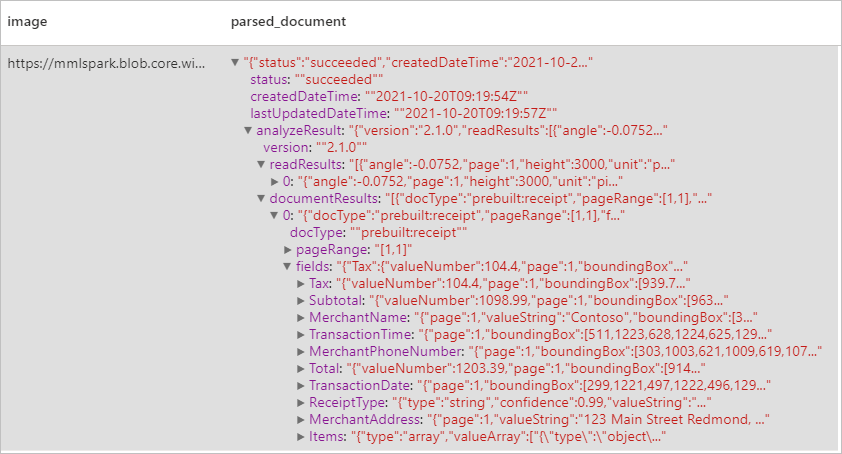The width and height of the screenshot is (842, 454).
Task: Expand the Items array field
Action: [301, 437]
